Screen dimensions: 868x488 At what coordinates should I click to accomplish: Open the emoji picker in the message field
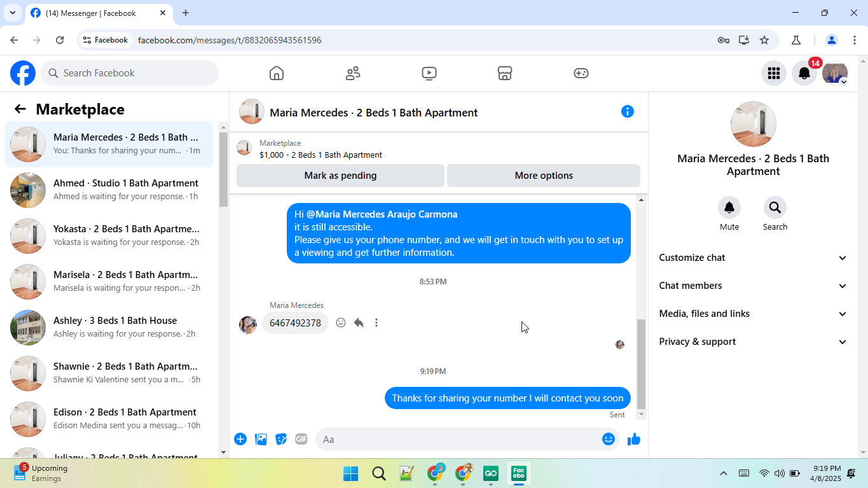click(609, 439)
